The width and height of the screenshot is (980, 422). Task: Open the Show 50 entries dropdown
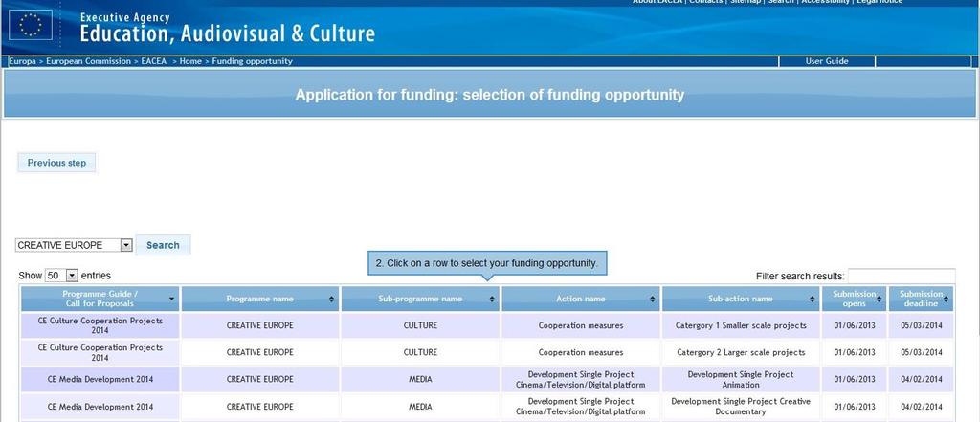61,276
